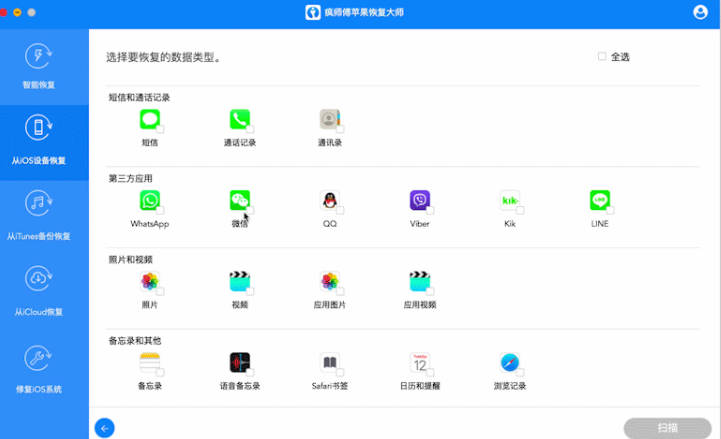
Task: Tick the checkbox on 短信 icon
Action: 160,129
